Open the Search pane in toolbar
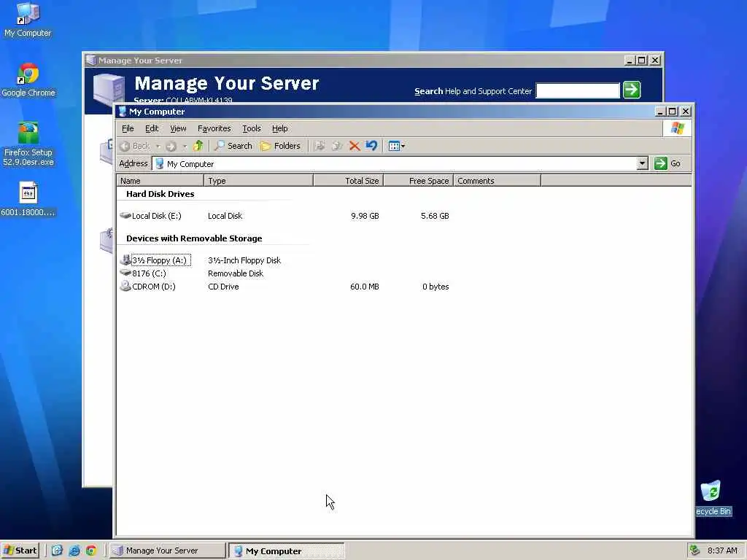This screenshot has height=560, width=747. tap(233, 146)
